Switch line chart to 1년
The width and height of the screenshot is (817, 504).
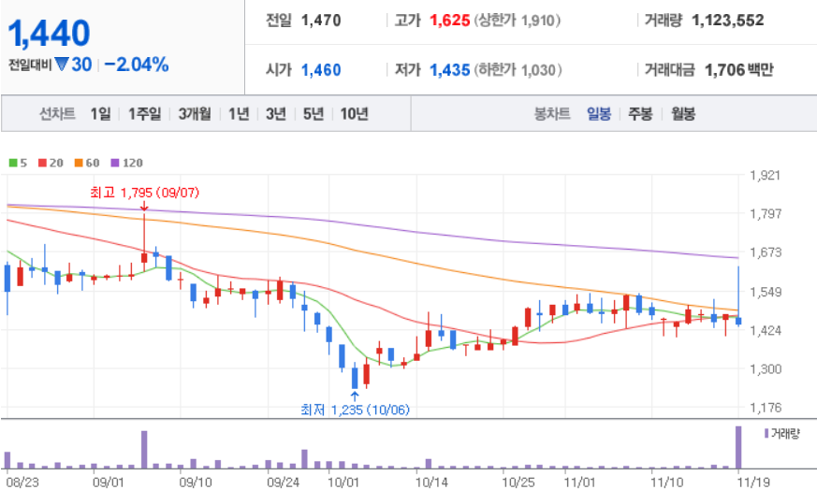pyautogui.click(x=239, y=113)
